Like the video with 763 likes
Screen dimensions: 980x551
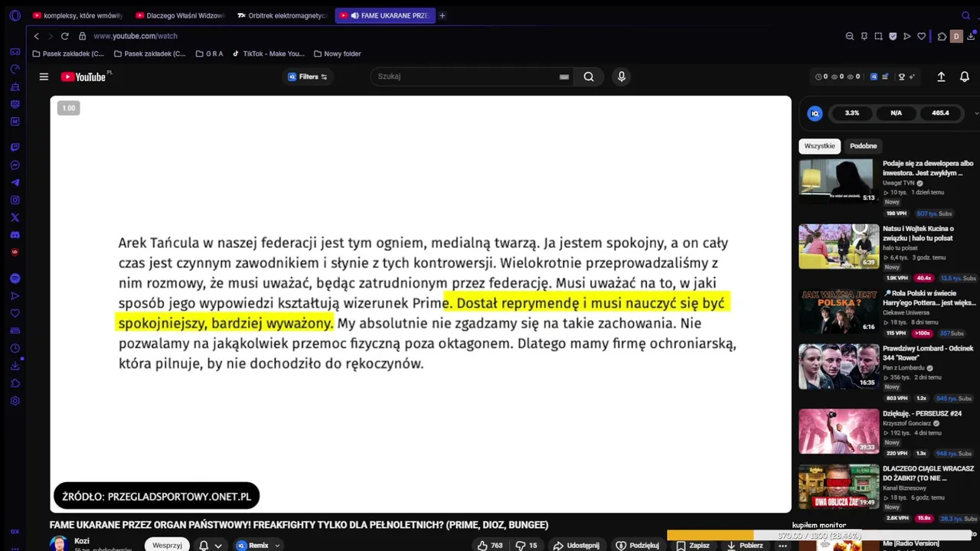490,546
